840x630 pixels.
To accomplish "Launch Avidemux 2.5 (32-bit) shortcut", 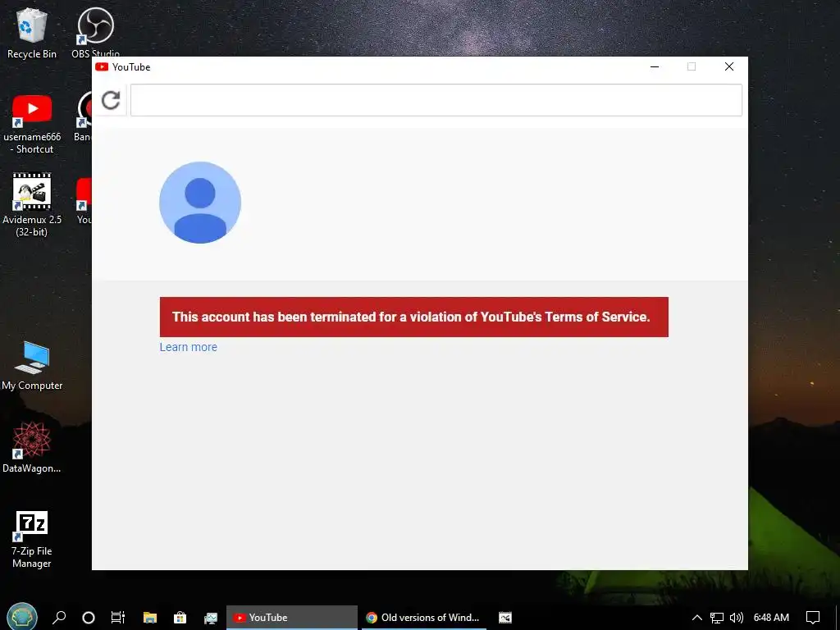I will [x=32, y=204].
